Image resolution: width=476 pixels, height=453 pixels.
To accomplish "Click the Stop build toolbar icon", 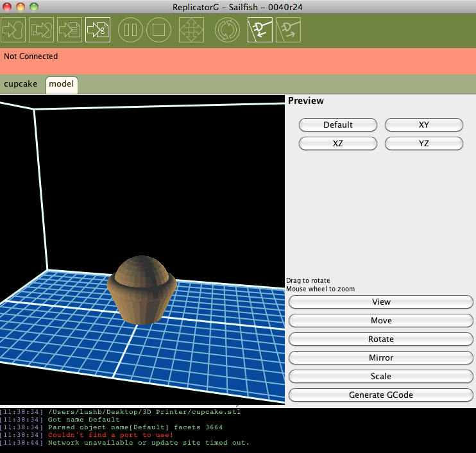I will point(158,30).
